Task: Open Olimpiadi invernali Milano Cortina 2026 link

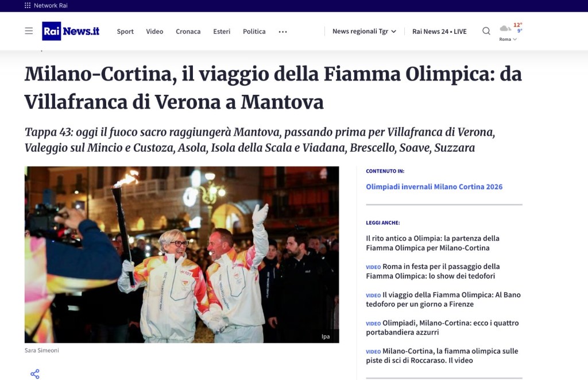Action: point(434,187)
